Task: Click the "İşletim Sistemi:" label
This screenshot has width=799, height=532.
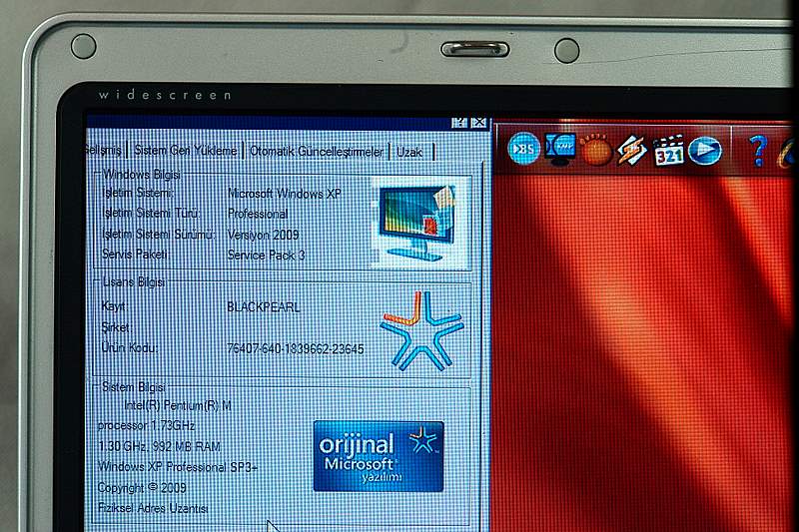Action: 138,193
